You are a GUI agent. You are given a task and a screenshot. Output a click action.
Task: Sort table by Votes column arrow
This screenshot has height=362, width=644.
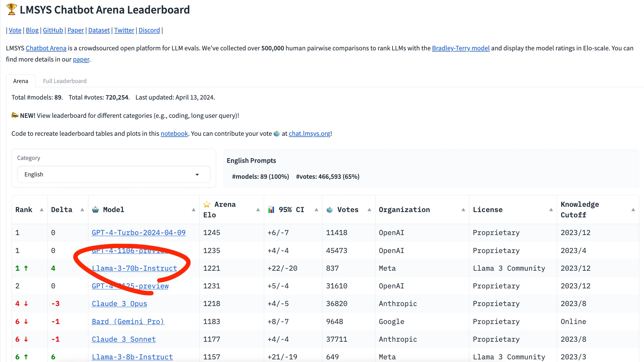[369, 210]
